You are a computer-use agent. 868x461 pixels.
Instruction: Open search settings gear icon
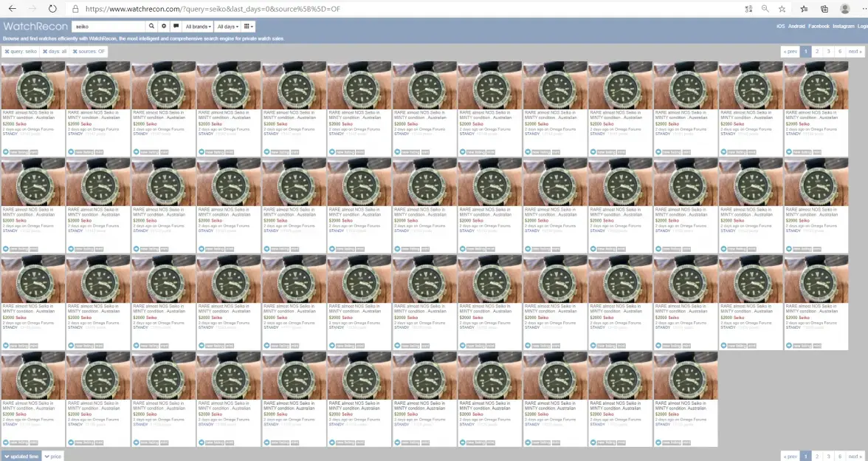coord(164,27)
